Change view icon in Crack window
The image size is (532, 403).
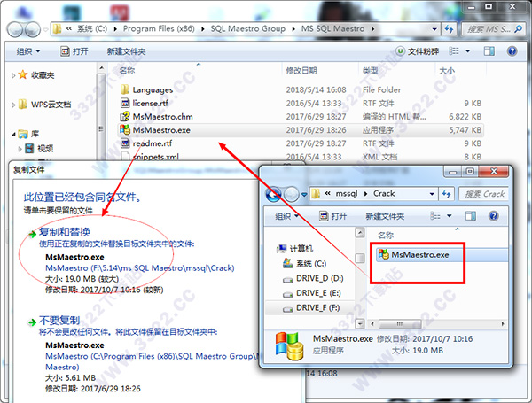pos(435,215)
